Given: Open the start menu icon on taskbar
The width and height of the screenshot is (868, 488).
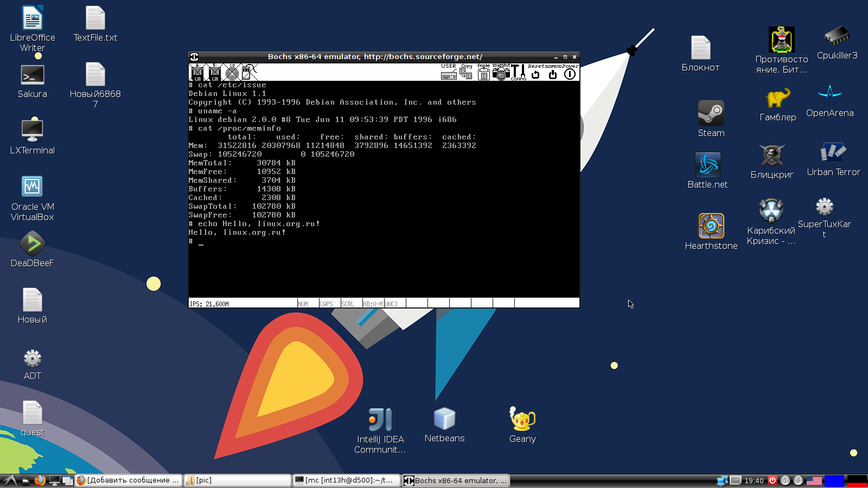Looking at the screenshot, I should pos(10,480).
